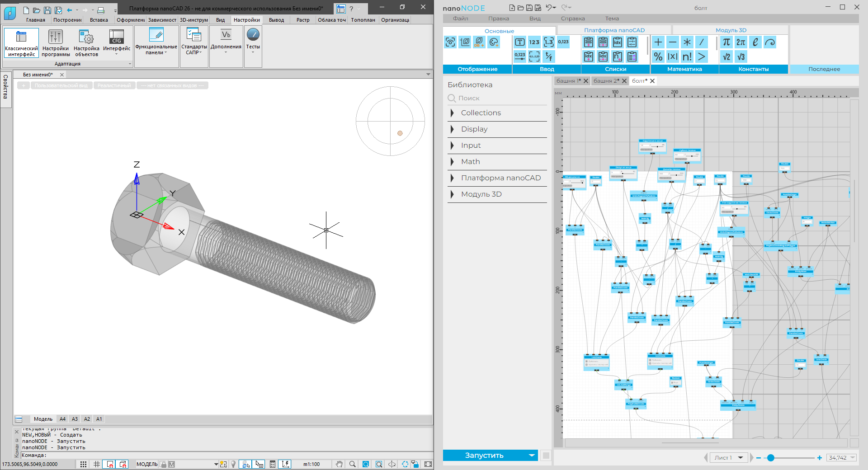Switch to the башня 1* tab

coord(568,81)
